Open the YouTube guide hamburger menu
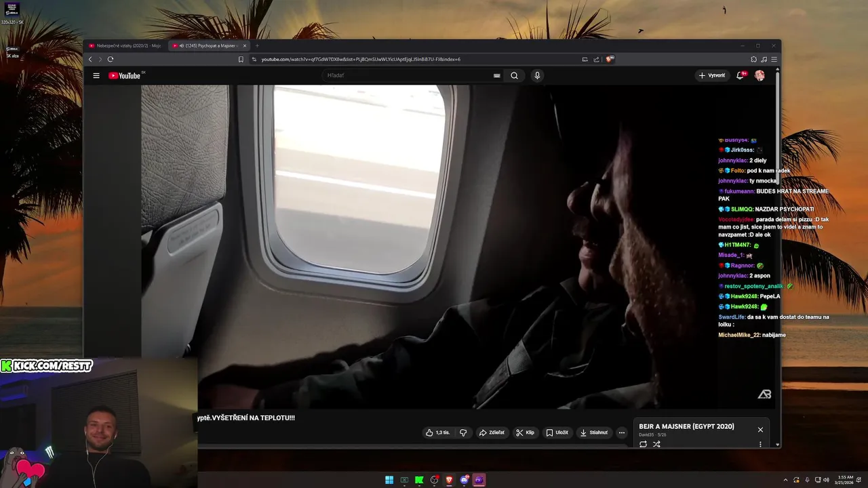This screenshot has height=488, width=868. pyautogui.click(x=96, y=75)
